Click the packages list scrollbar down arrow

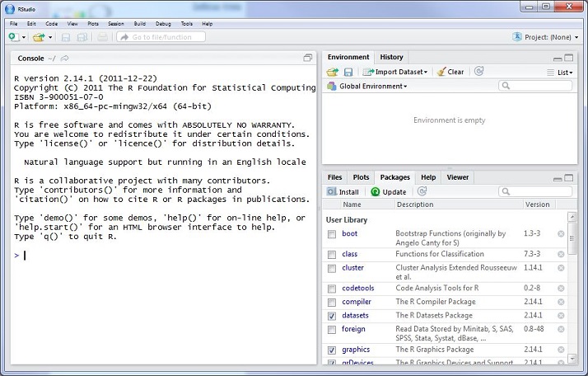tap(572, 359)
